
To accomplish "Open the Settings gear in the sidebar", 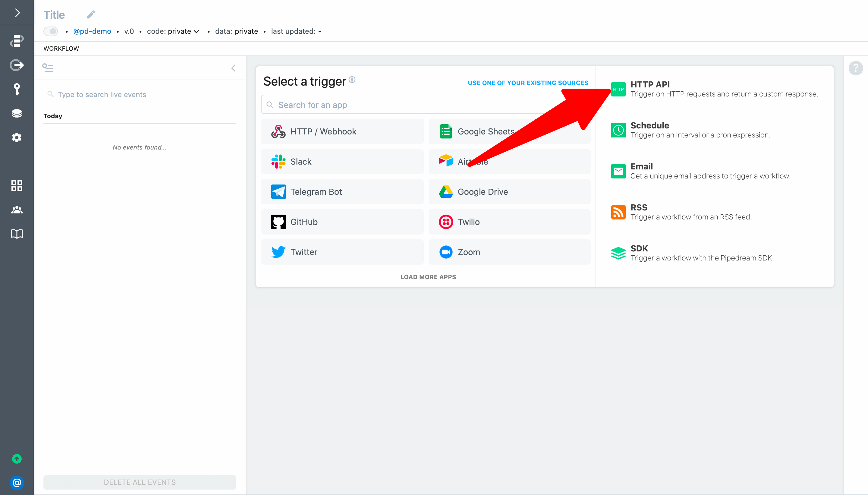I will tap(17, 138).
